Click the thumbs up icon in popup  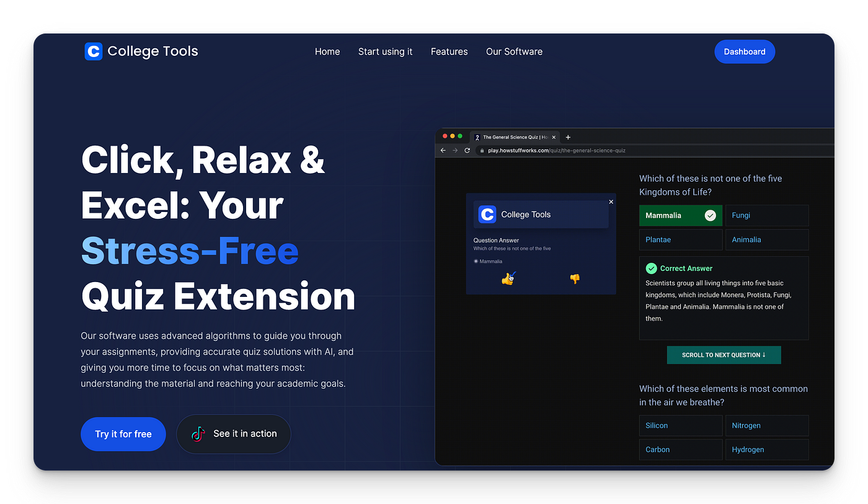[508, 278]
